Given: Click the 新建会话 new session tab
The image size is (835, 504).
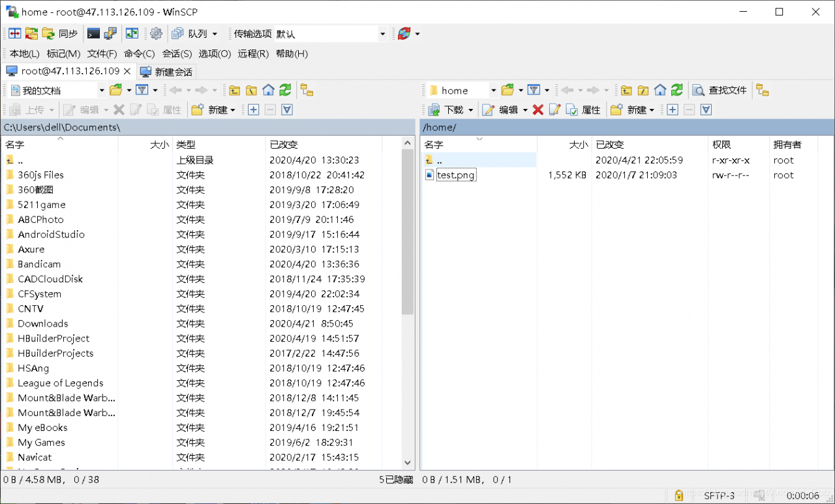Looking at the screenshot, I should [166, 72].
